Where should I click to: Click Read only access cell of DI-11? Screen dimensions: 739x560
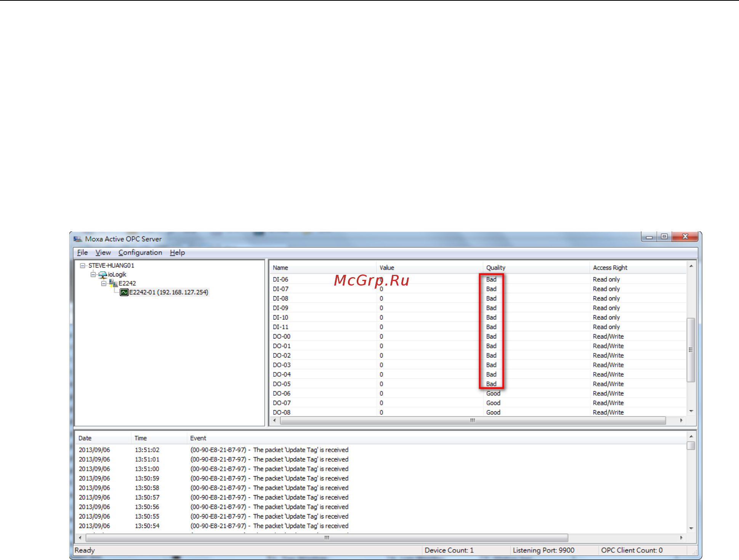coord(606,327)
